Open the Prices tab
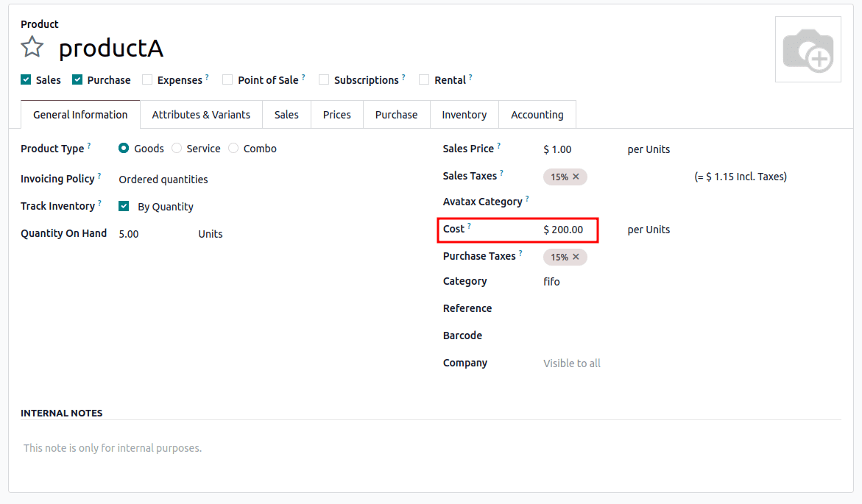 (337, 115)
